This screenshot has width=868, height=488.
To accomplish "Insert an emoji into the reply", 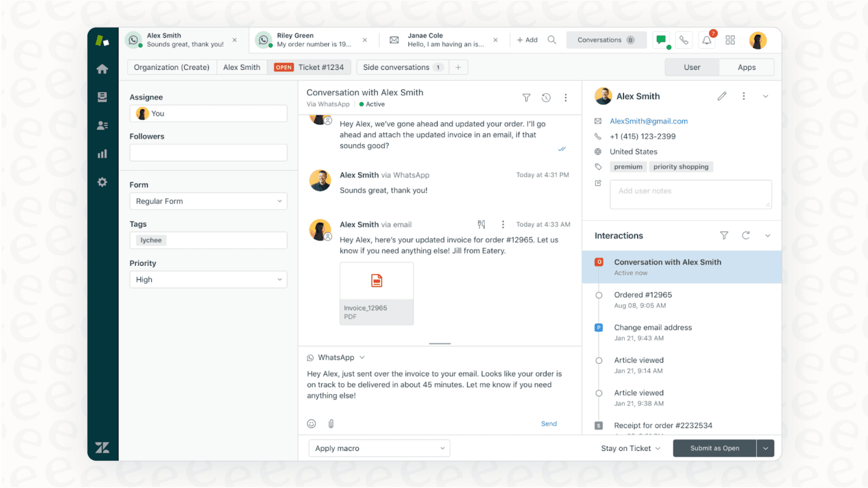I will [x=312, y=423].
